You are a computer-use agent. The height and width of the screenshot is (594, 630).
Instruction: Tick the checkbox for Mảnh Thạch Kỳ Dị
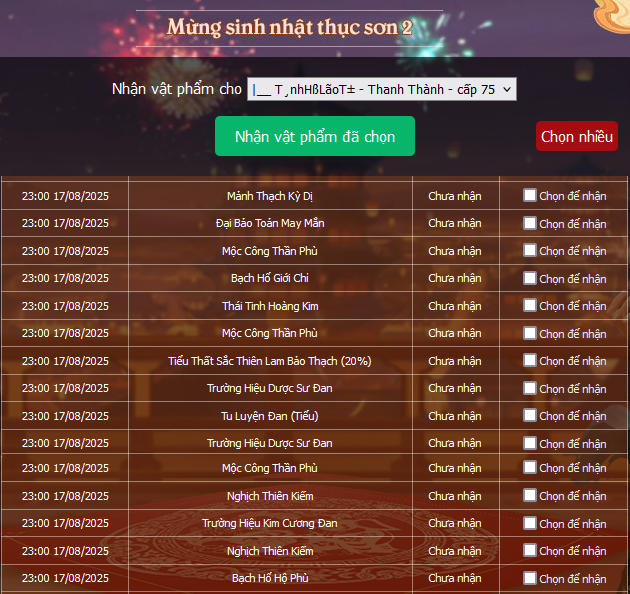coord(530,195)
